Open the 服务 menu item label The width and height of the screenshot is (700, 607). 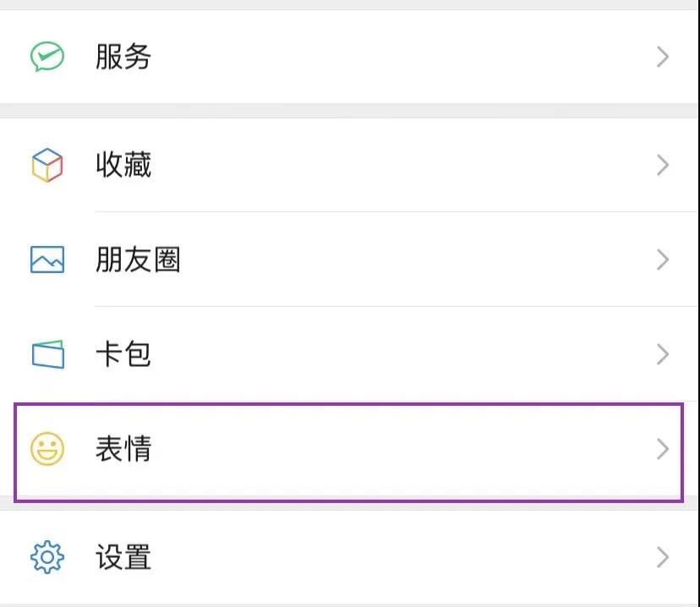click(x=123, y=57)
